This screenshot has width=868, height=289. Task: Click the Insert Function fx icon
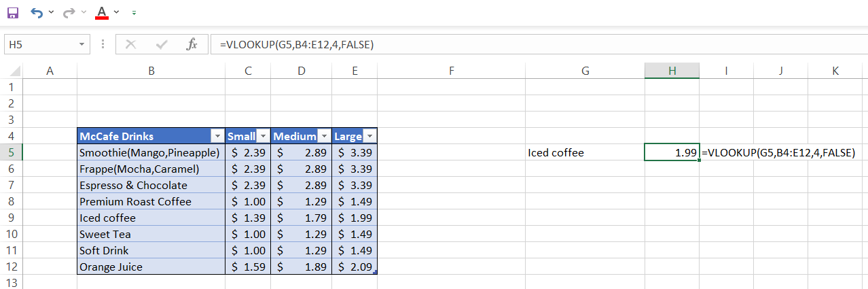click(192, 45)
